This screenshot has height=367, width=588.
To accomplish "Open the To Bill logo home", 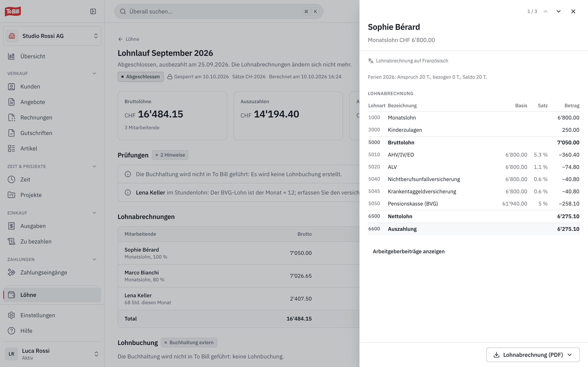I will click(13, 11).
